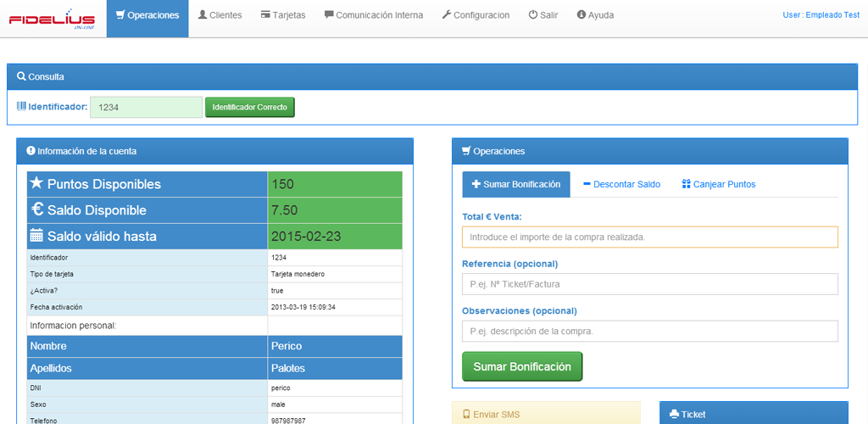Click the Ticket panel header
Screen dimensions: 868x424
[x=754, y=413]
